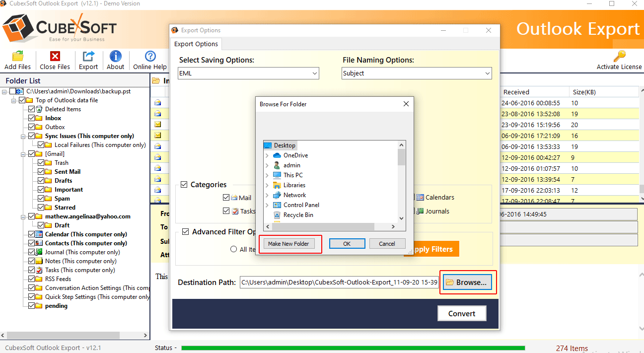The width and height of the screenshot is (644, 353).
Task: Click the green status progress bar
Action: pos(353,348)
